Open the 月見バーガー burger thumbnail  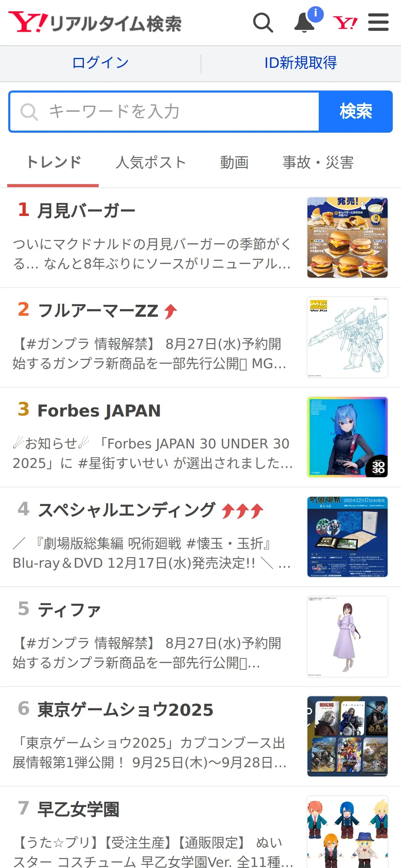click(x=348, y=238)
